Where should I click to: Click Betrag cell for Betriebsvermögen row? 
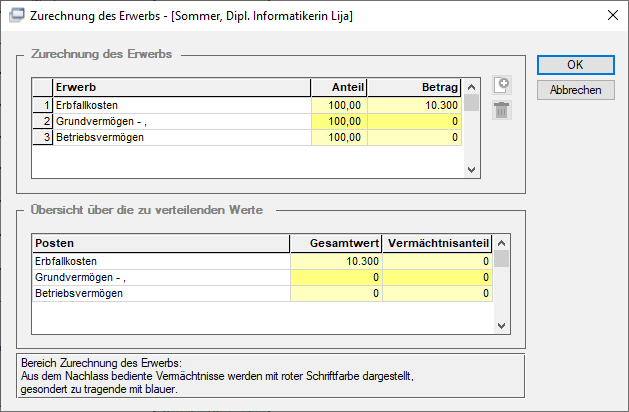[414, 137]
